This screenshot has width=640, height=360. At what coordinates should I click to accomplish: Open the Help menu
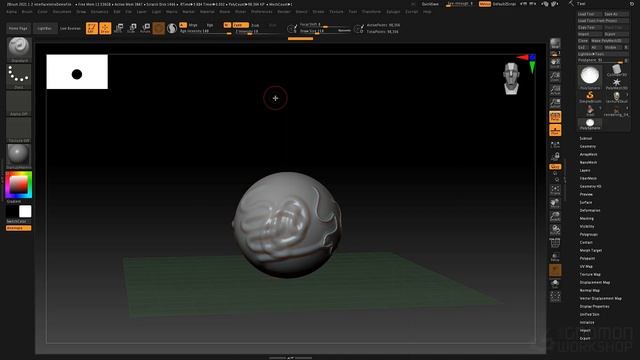[427, 12]
